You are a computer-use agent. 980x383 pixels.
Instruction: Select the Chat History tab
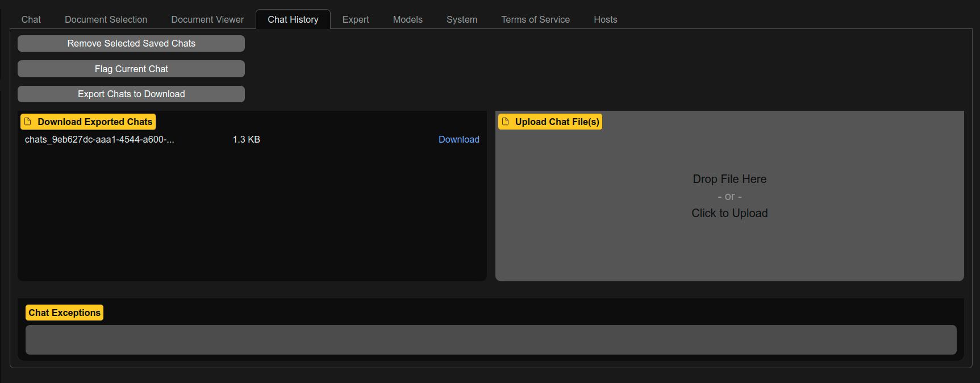pos(293,19)
